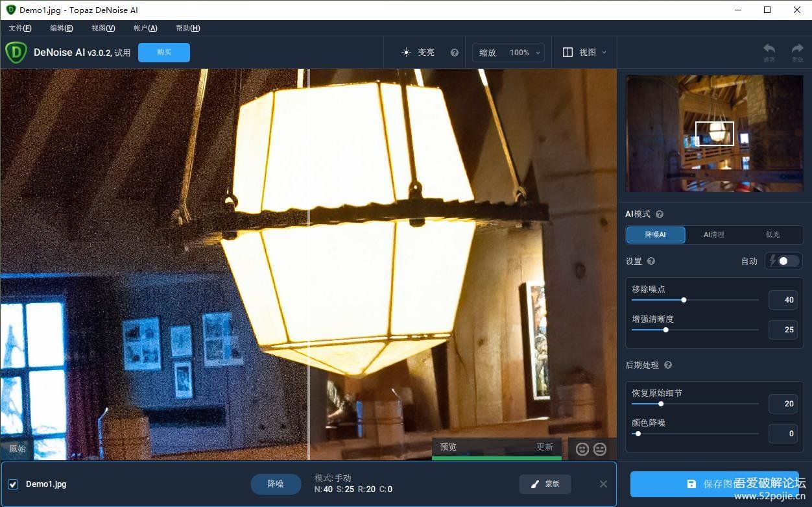This screenshot has height=507, width=812.
Task: Open the 文件 menu
Action: point(20,28)
